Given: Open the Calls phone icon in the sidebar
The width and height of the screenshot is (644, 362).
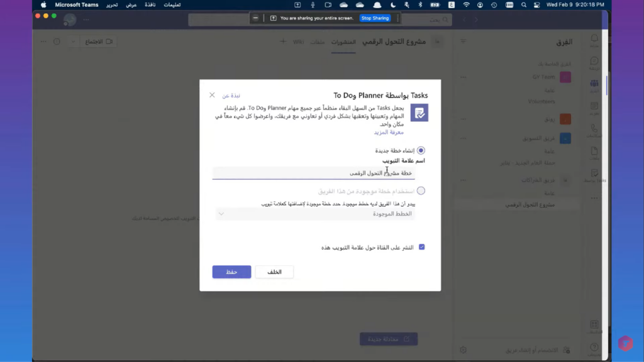Looking at the screenshot, I should coord(594,129).
